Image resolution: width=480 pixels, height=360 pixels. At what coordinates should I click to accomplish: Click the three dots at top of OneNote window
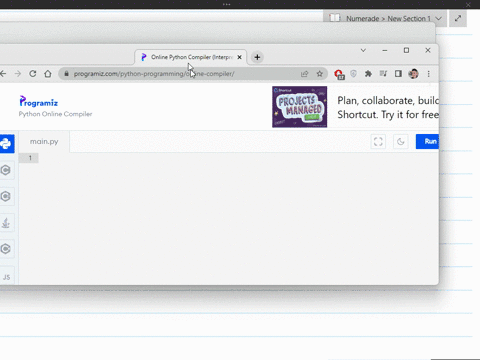tap(227, 4)
